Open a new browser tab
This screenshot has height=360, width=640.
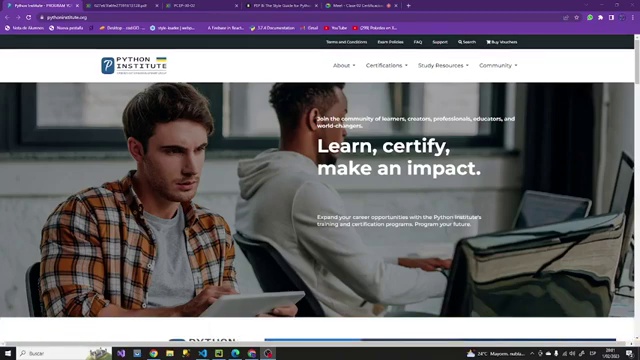408,6
